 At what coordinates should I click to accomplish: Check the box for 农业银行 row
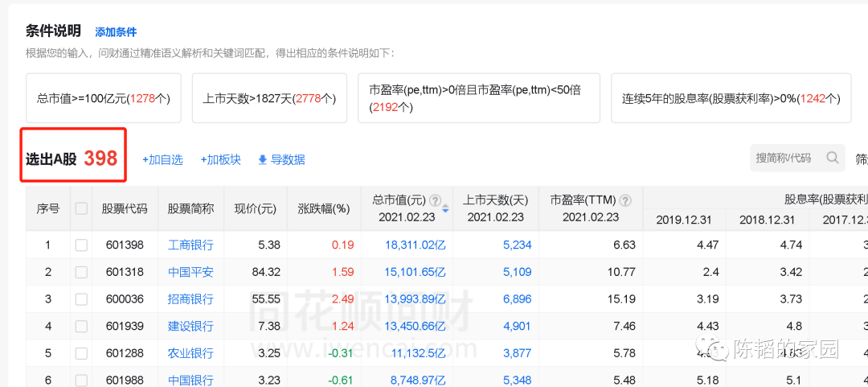click(81, 353)
